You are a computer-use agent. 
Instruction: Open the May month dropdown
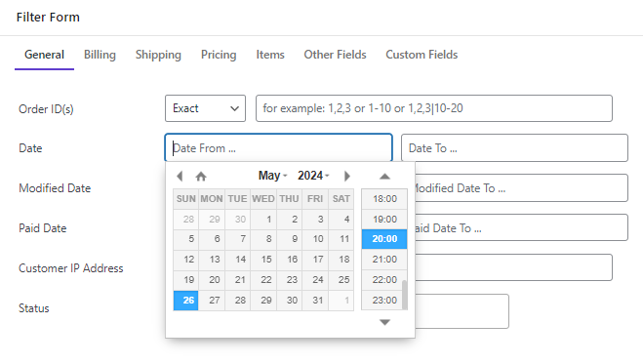(272, 176)
